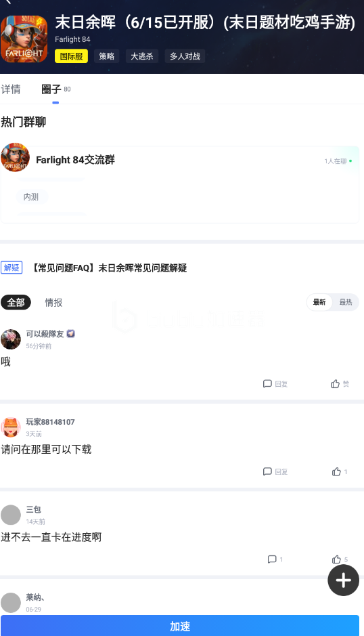Screen dimensions: 364x636
Task: Click reply icon under 哦 comment
Action: pyautogui.click(x=275, y=384)
